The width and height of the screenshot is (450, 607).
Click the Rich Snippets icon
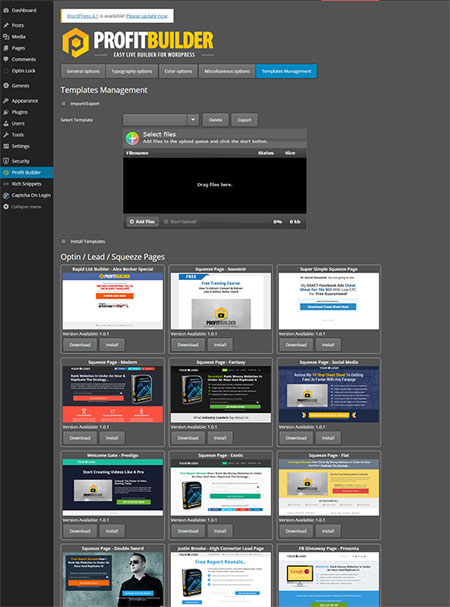[6, 184]
